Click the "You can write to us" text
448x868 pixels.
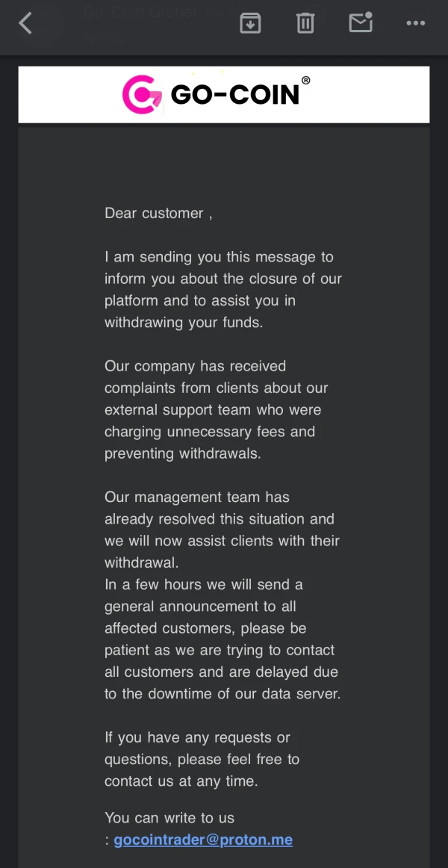pos(169,817)
